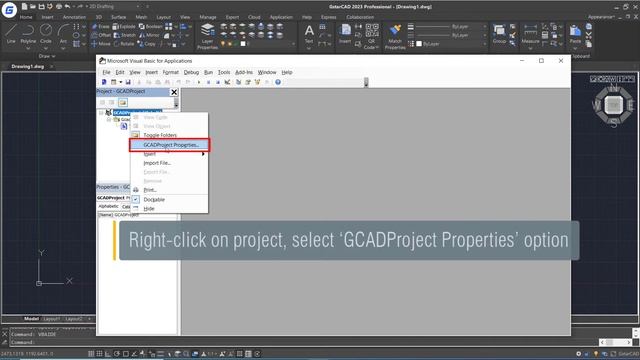The image size is (640, 360).
Task: Click the QR Code tool
Action: click(371, 36)
